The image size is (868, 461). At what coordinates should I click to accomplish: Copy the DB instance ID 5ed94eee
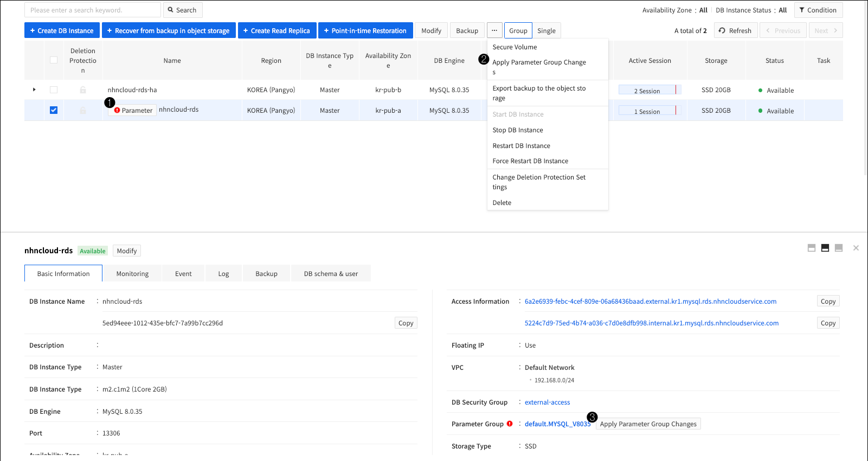click(x=406, y=323)
